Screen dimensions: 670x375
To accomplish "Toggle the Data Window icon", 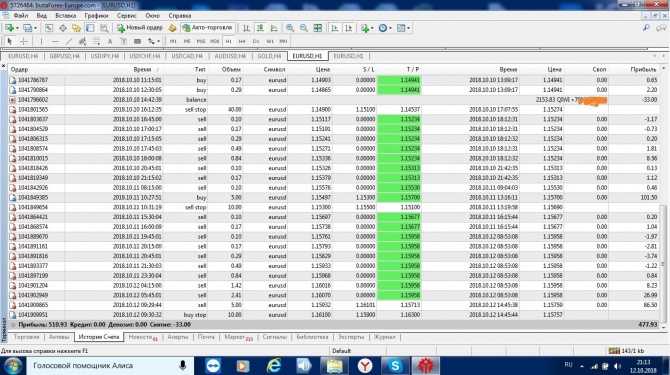I will coord(62,28).
